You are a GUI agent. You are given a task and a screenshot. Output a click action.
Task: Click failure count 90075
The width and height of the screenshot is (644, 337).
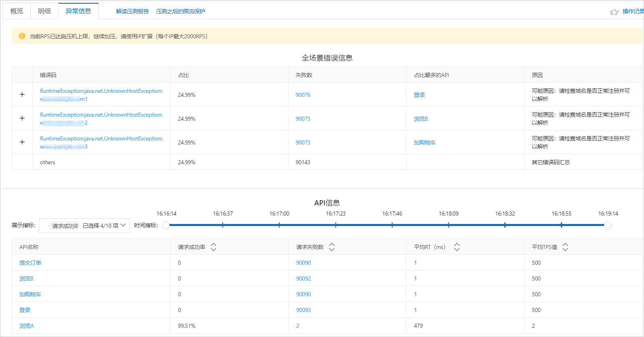click(303, 119)
